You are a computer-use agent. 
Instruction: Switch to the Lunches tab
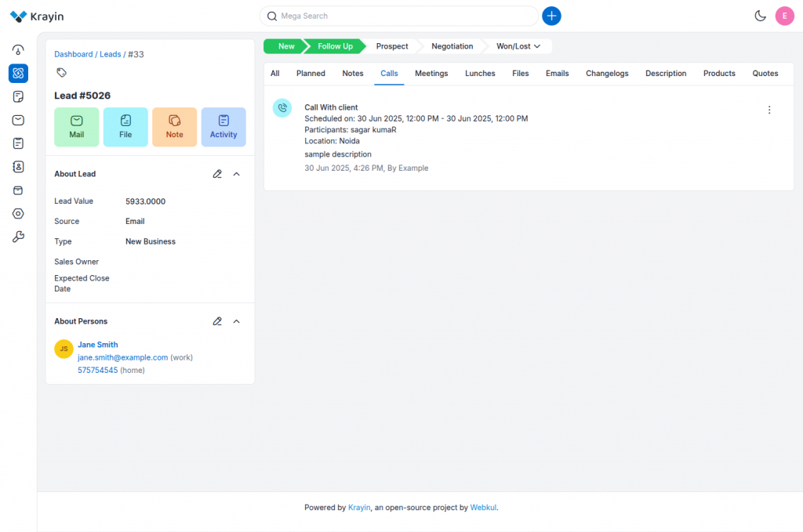(480, 74)
